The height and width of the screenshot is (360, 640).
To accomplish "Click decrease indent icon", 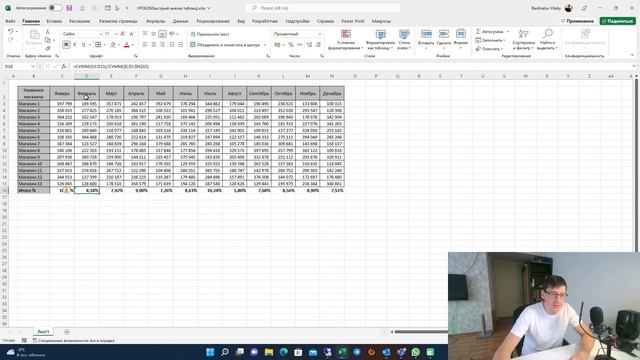I will click(172, 44).
